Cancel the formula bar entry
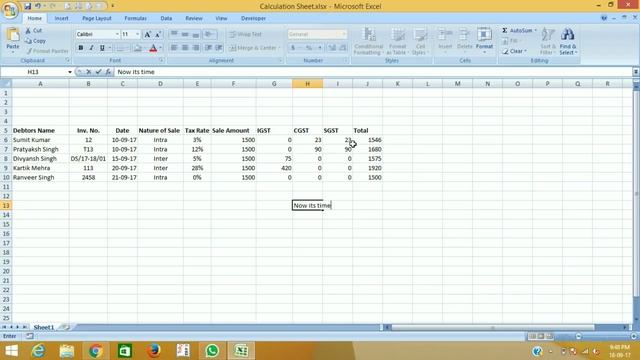The width and height of the screenshot is (640, 360). [x=89, y=72]
